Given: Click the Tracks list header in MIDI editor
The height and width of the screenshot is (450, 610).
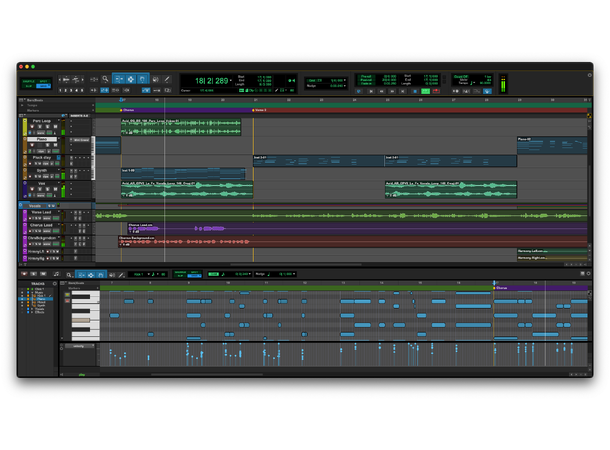Looking at the screenshot, I should coord(38,284).
